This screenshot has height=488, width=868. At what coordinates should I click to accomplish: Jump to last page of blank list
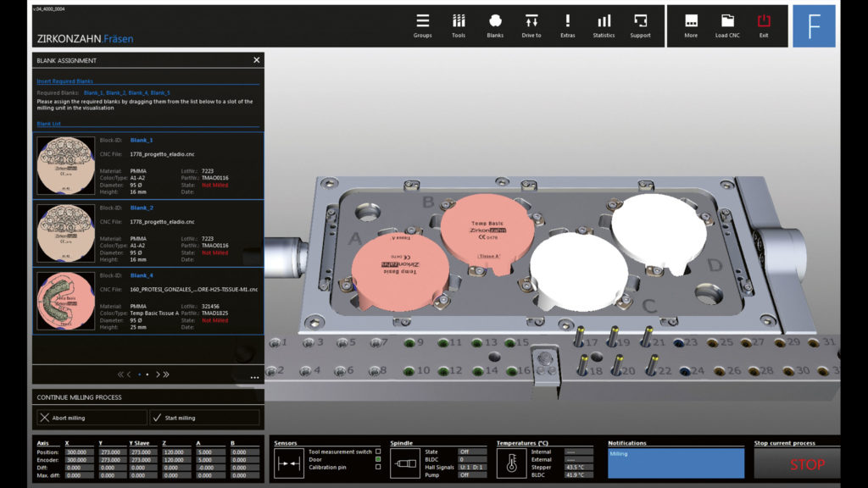click(x=166, y=374)
